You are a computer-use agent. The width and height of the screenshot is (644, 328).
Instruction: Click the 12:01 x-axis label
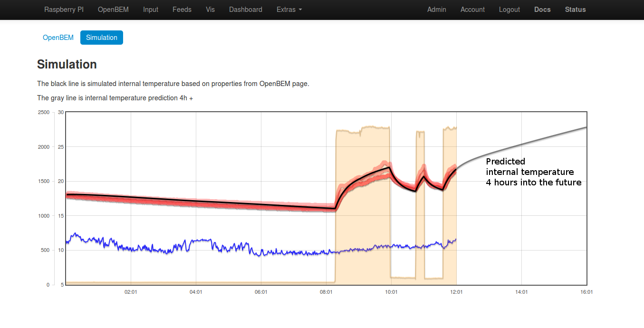[456, 292]
